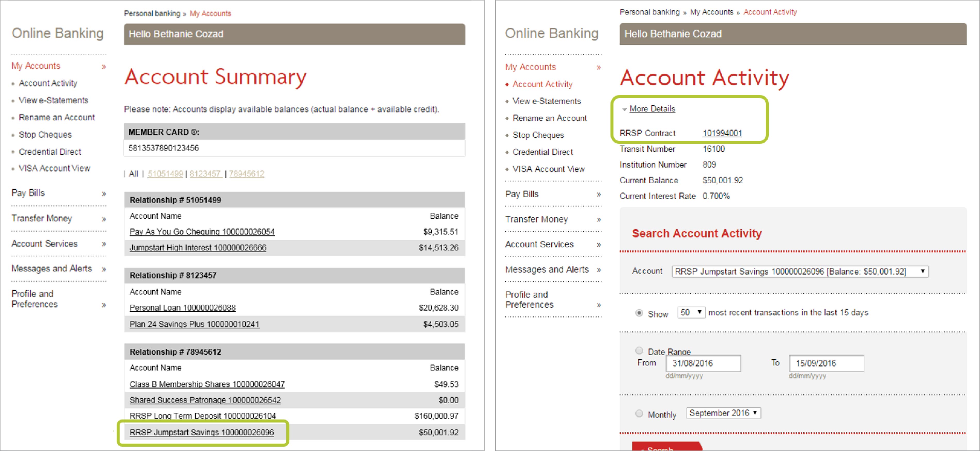Expand the More Details disclosure triangle
This screenshot has height=451, width=980.
click(x=624, y=109)
